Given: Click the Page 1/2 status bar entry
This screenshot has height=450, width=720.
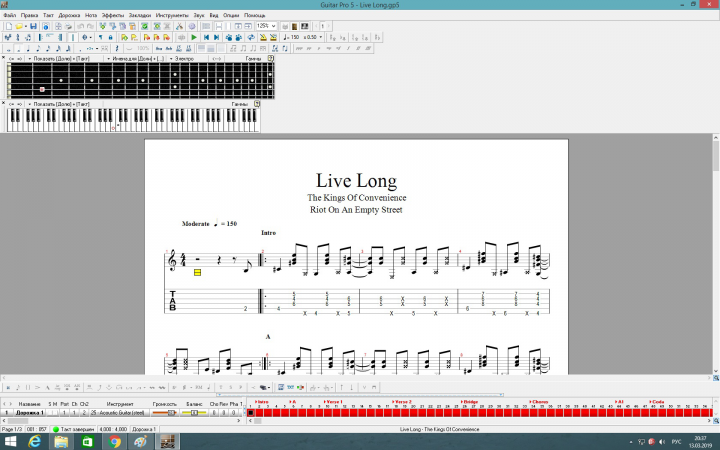Looking at the screenshot, I should (12, 429).
